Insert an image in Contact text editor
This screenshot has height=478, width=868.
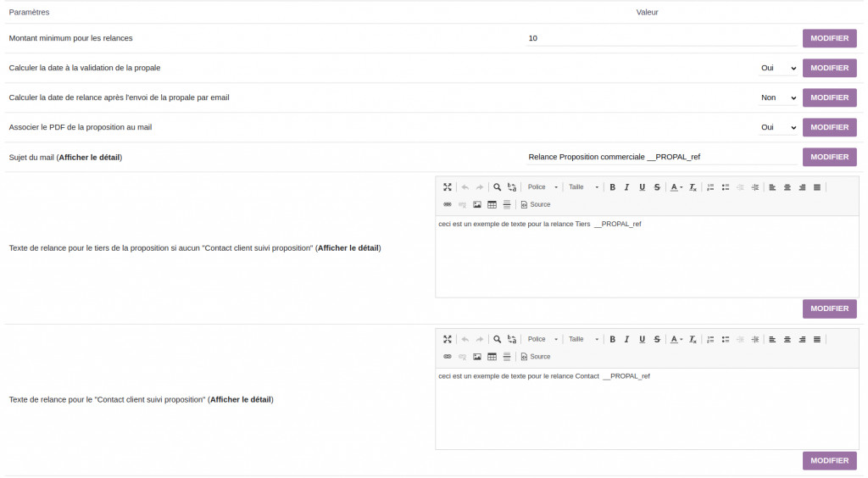477,357
